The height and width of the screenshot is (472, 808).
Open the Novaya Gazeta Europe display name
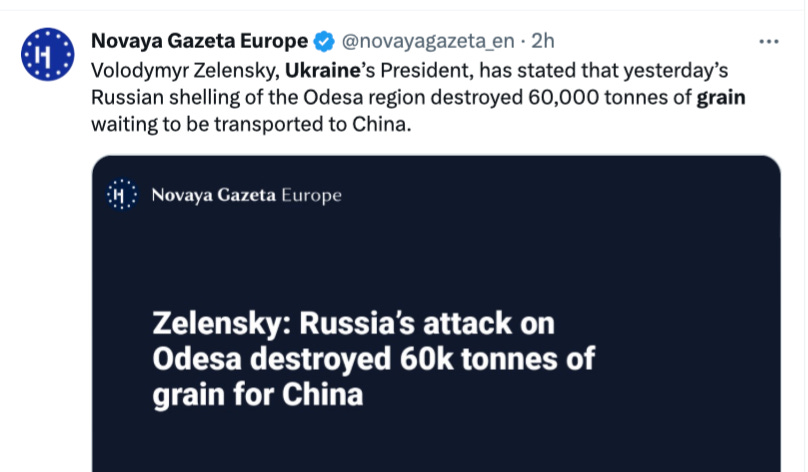tap(199, 42)
